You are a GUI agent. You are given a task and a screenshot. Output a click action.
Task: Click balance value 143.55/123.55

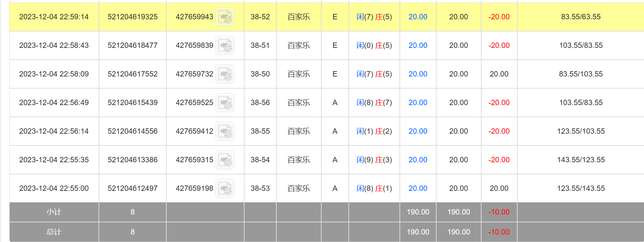[x=580, y=160]
